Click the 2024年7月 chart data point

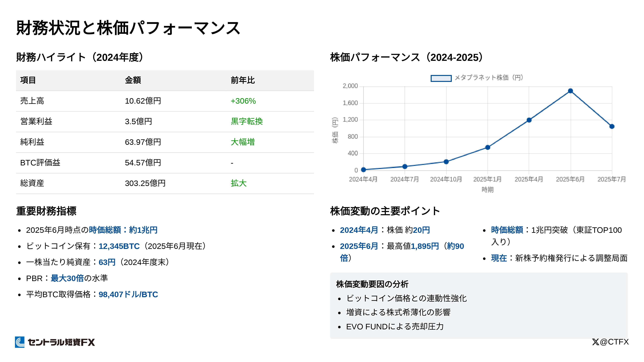pyautogui.click(x=405, y=166)
